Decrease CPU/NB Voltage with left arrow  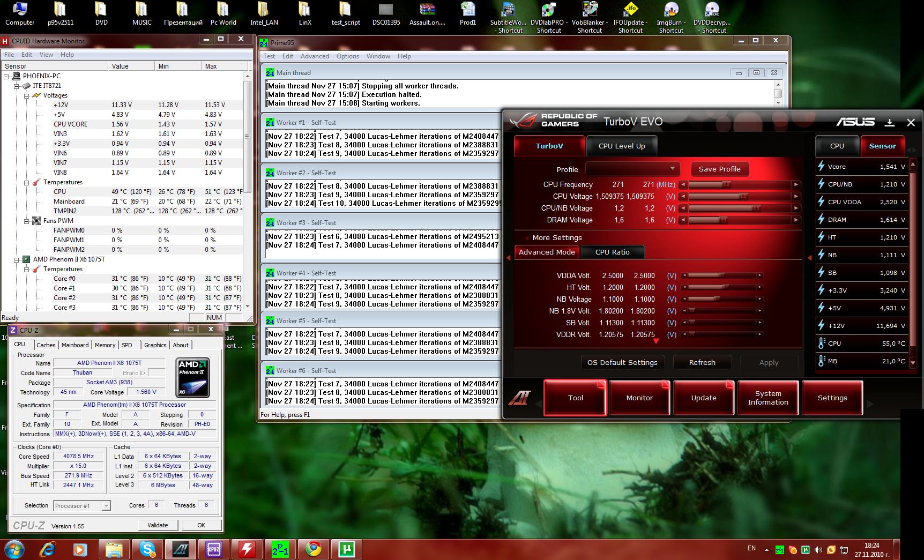click(683, 208)
